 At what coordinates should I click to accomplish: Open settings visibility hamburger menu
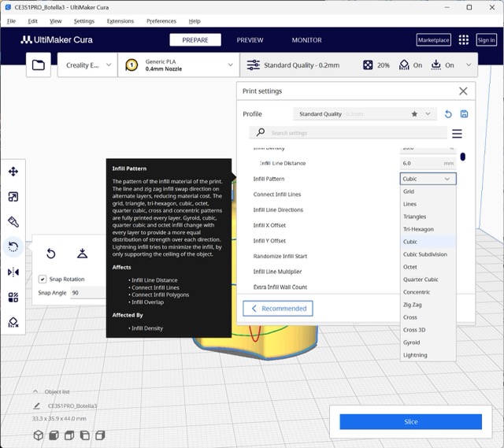point(457,133)
